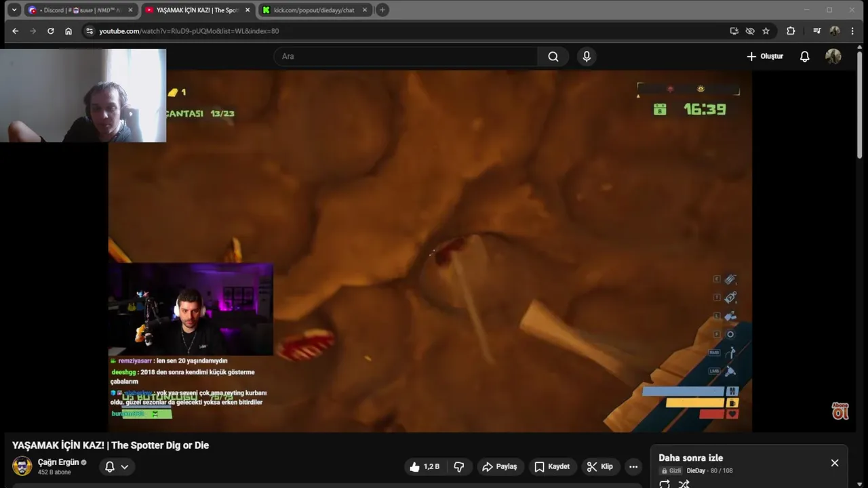Toggle playlist loop in Daha sonra izle

tap(665, 484)
